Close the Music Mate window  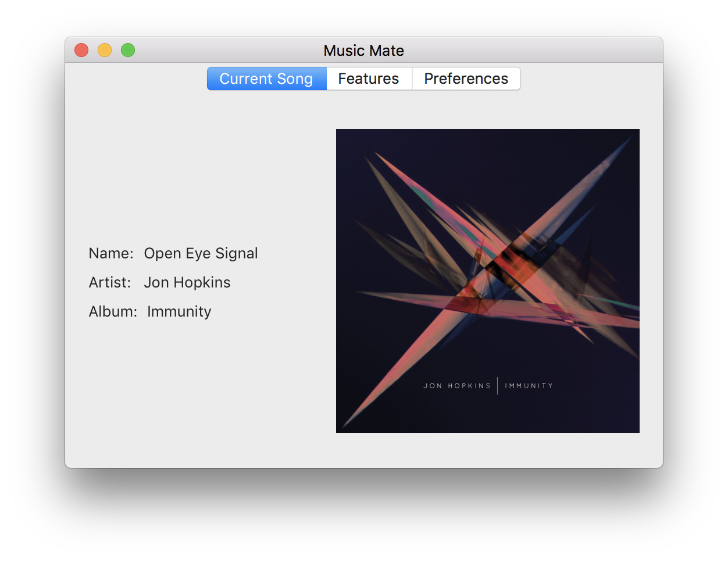coord(81,51)
